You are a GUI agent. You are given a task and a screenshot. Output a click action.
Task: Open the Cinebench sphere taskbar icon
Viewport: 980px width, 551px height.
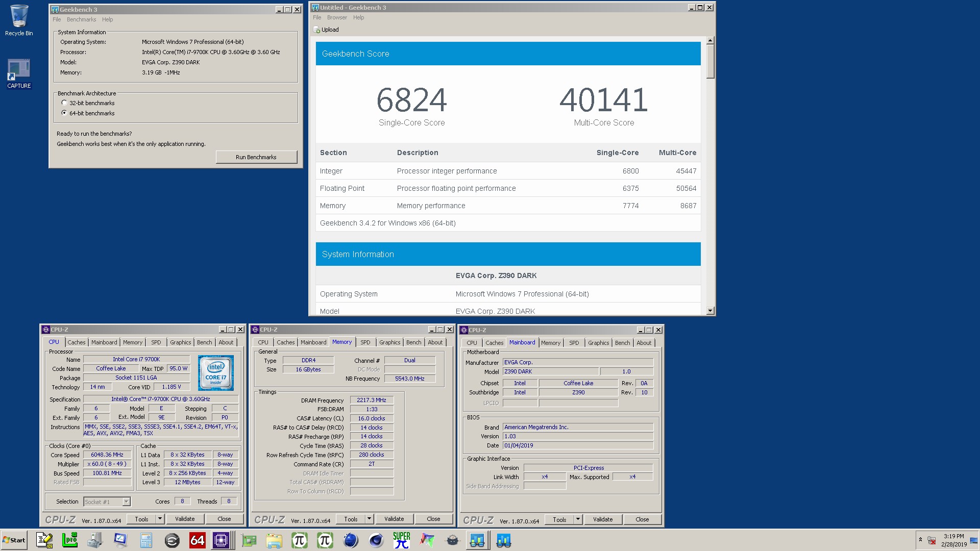pos(376,540)
